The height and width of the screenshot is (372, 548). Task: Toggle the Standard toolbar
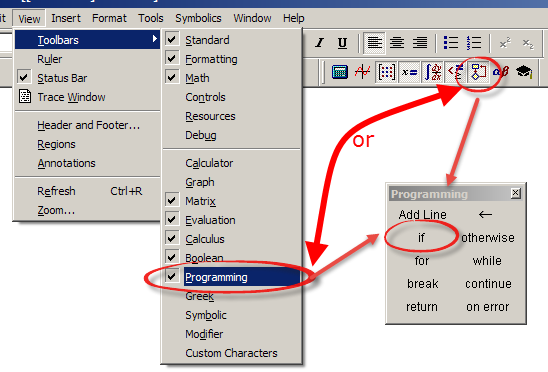point(231,40)
